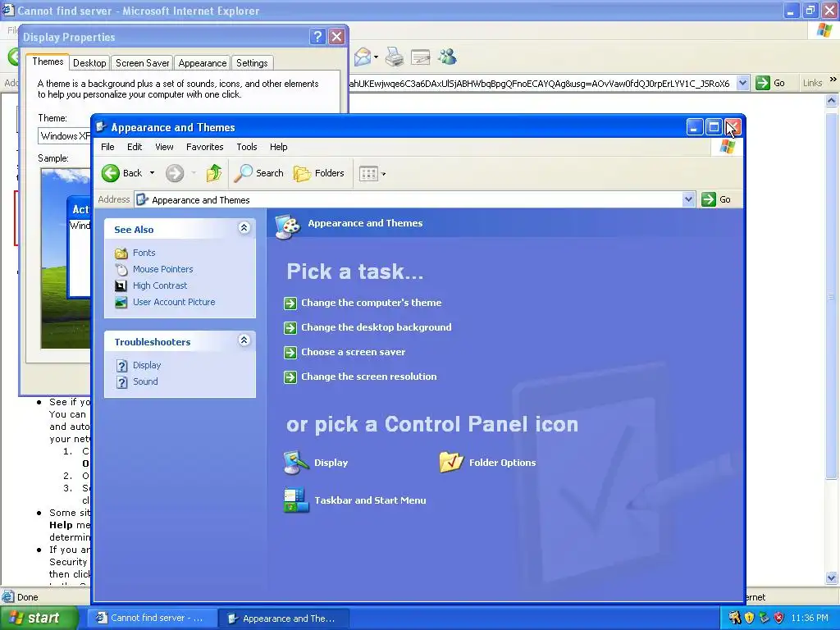Open Mouse Pointers link
840x630 pixels.
pos(163,269)
